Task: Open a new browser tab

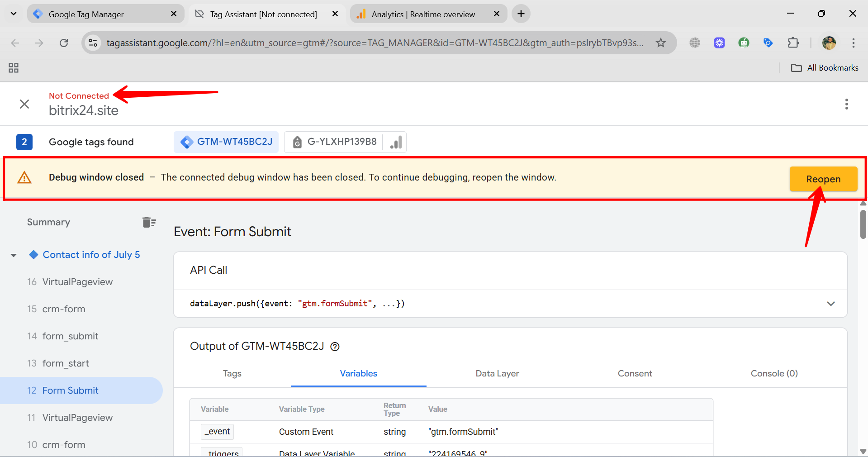Action: (521, 14)
